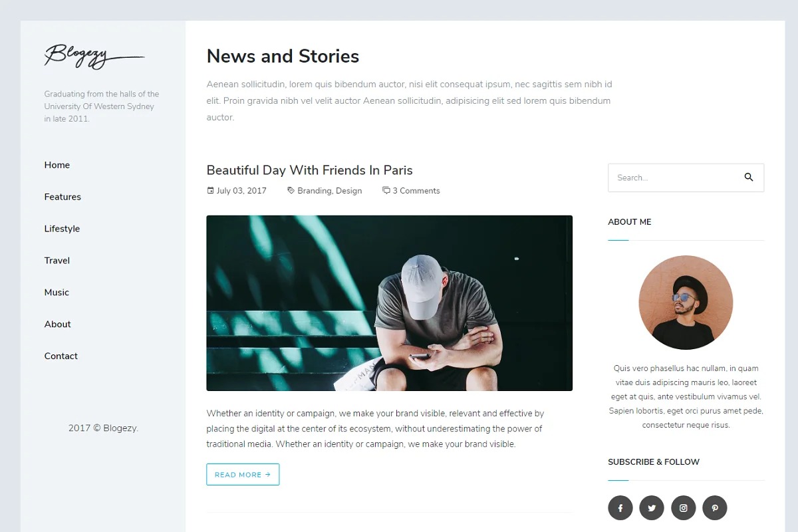Screen dimensions: 798x532
Task: Click the 3 Comments link
Action: [x=416, y=191]
